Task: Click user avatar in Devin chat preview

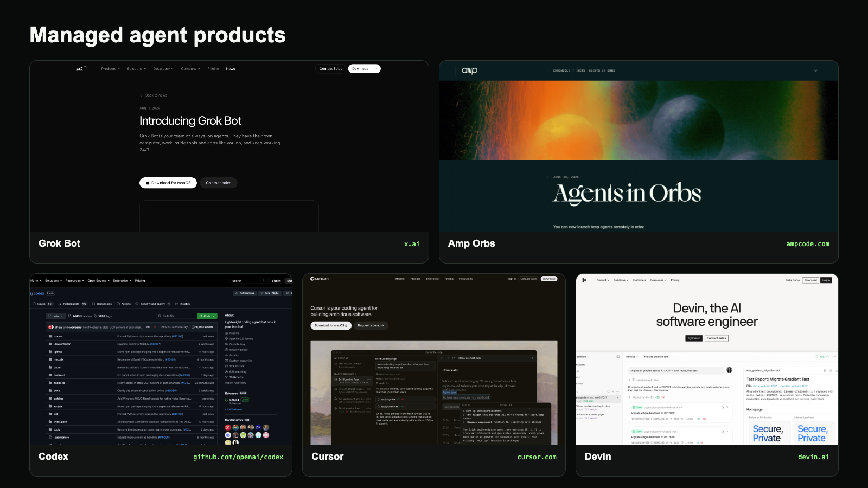Action: point(729,370)
